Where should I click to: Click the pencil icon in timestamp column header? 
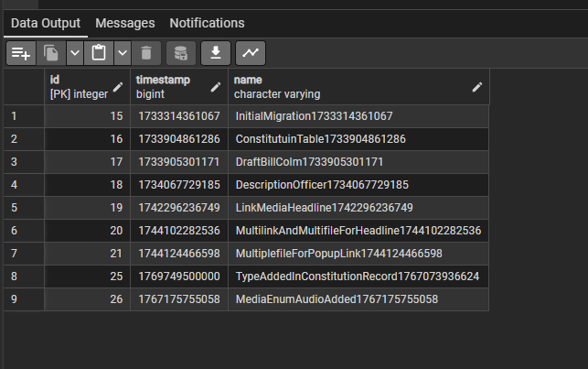[x=215, y=87]
